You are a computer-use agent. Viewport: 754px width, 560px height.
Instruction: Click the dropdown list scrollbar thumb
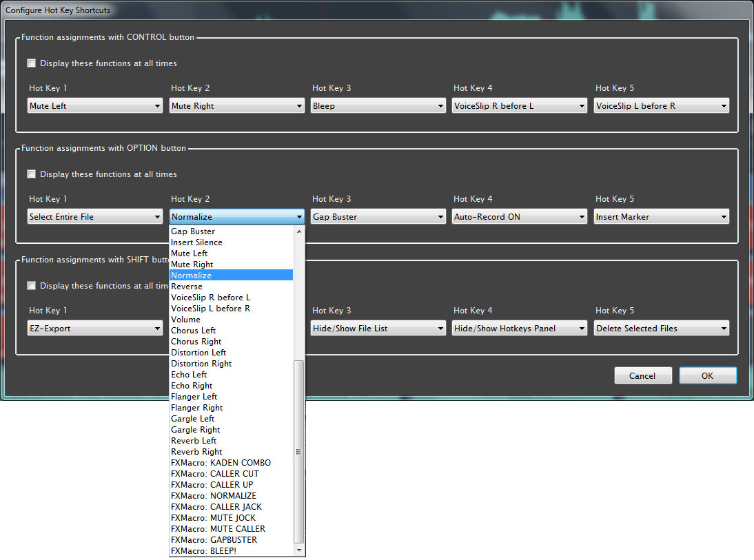299,452
